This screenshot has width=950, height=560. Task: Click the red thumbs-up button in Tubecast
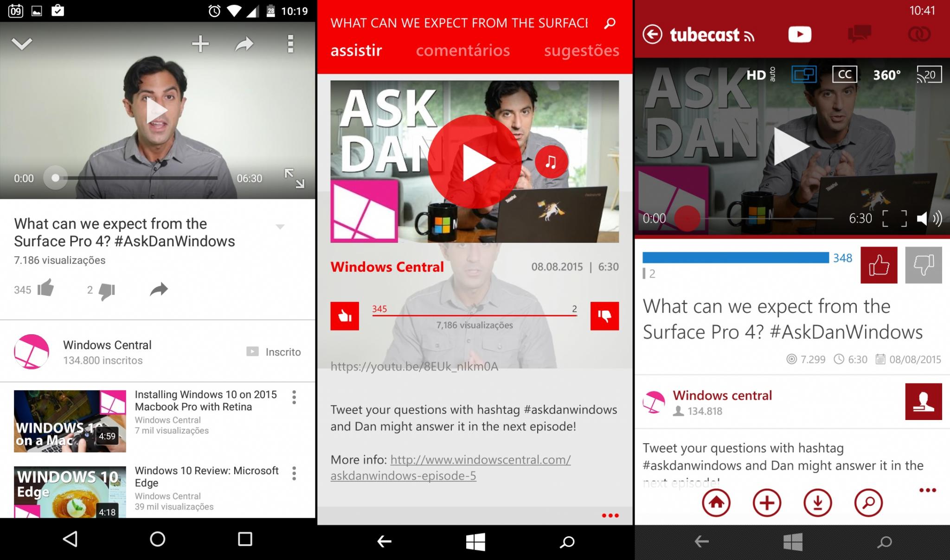[x=879, y=265]
